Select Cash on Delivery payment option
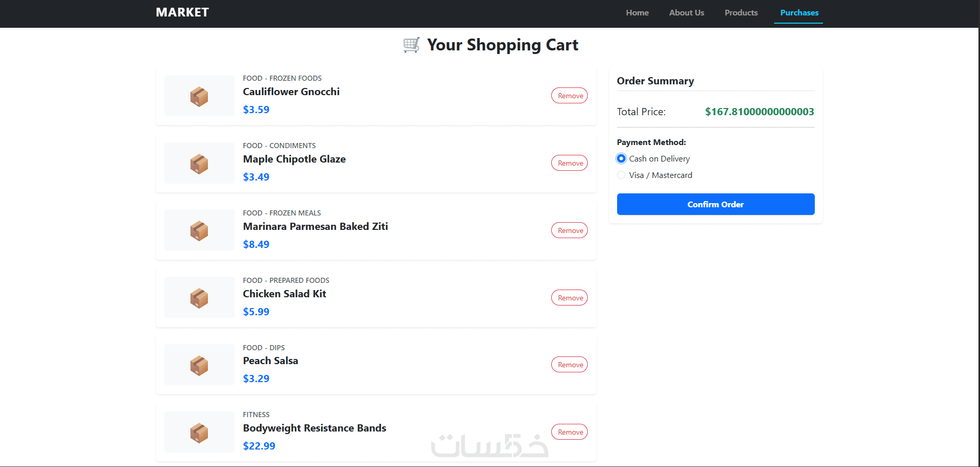 621,158
